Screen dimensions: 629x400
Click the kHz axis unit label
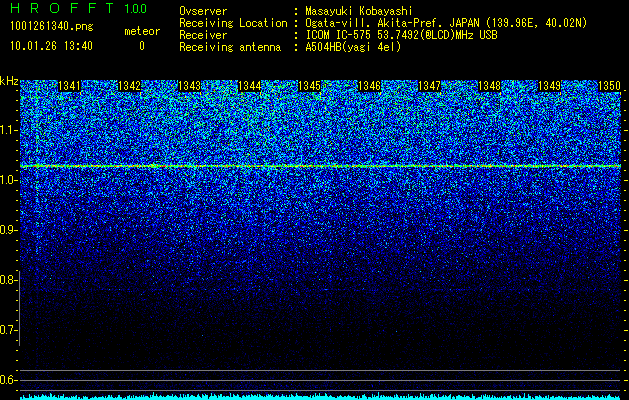pyautogui.click(x=9, y=81)
